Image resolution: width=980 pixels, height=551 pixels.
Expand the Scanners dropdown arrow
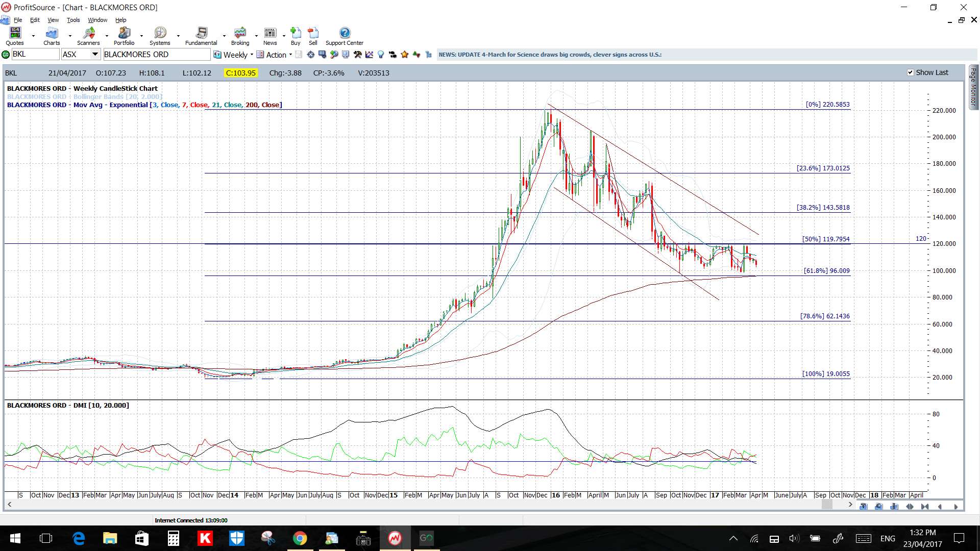click(107, 36)
